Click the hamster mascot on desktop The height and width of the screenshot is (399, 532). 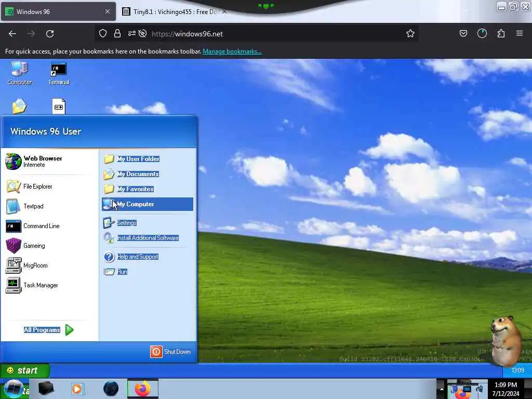click(505, 341)
